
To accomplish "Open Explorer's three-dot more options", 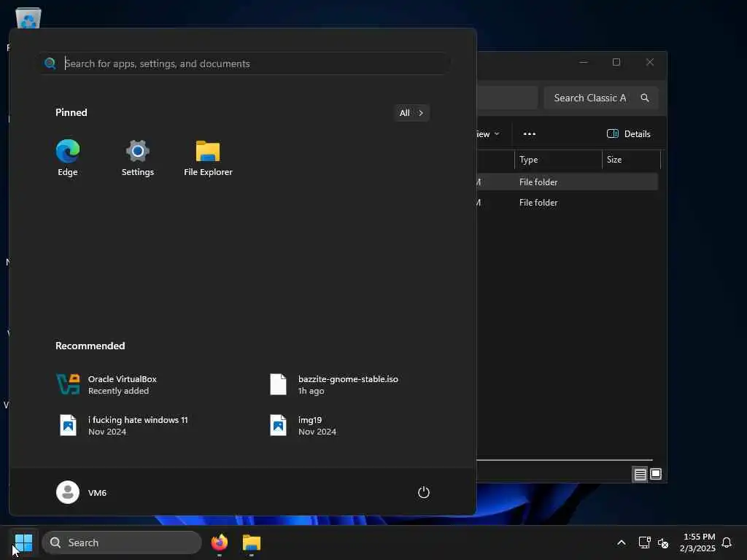I will pyautogui.click(x=530, y=134).
